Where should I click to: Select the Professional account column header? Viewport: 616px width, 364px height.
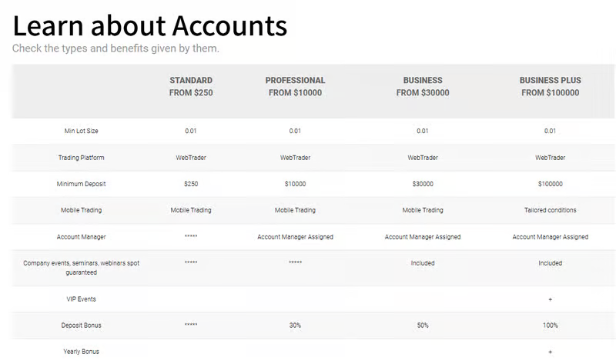[x=295, y=86]
